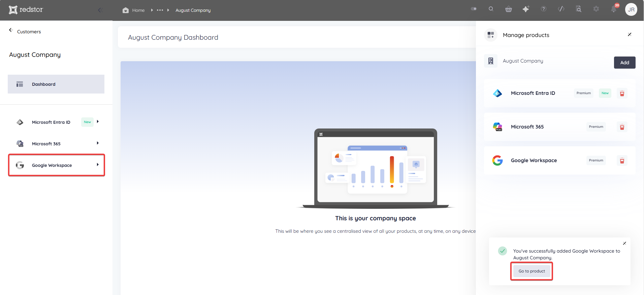The image size is (644, 295).
Task: Delete Google Workspace product
Action: [x=622, y=160]
